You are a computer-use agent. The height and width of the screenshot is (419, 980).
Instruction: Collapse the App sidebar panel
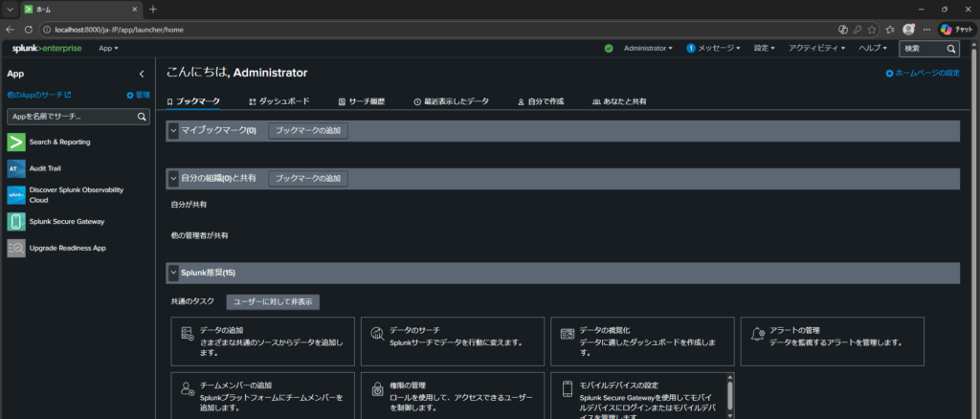point(142,74)
